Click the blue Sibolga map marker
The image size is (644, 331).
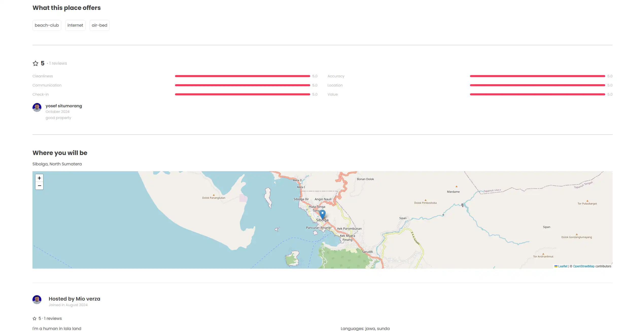322,214
